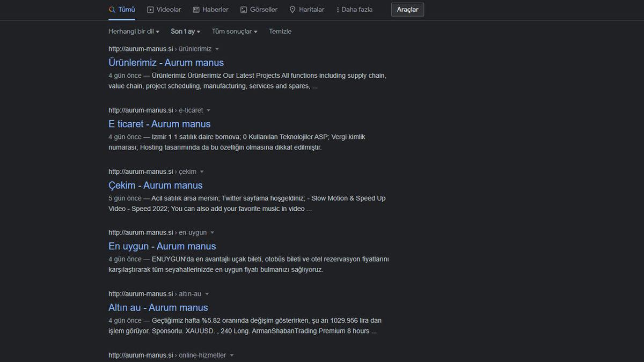Click the Çekim - Aurum manus result
Screen dimensions: 644x362
click(156, 185)
